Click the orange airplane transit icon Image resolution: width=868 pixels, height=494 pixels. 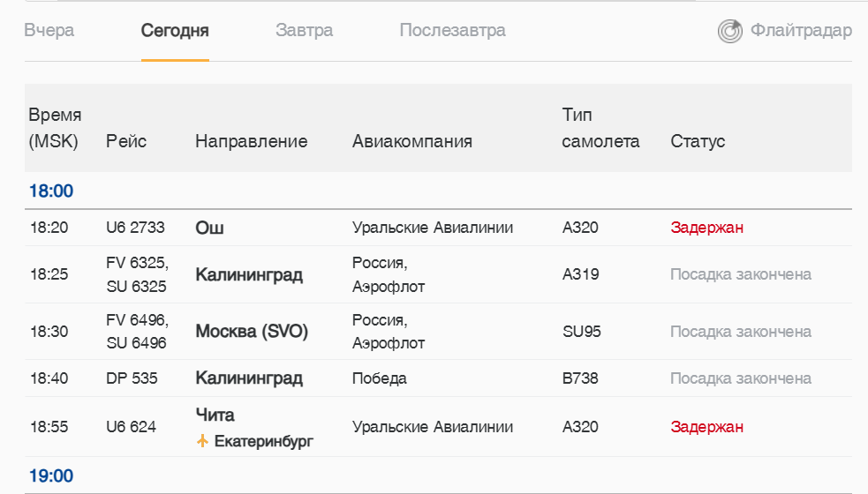pyautogui.click(x=203, y=440)
